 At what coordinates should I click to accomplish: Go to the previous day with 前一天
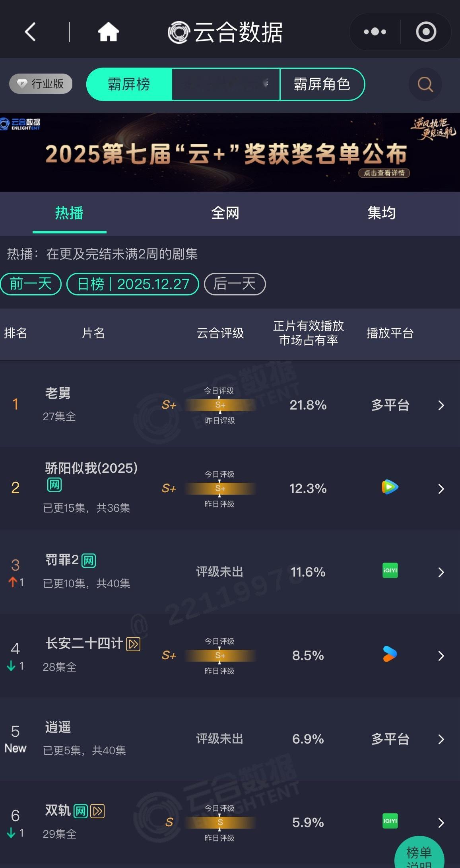[30, 284]
